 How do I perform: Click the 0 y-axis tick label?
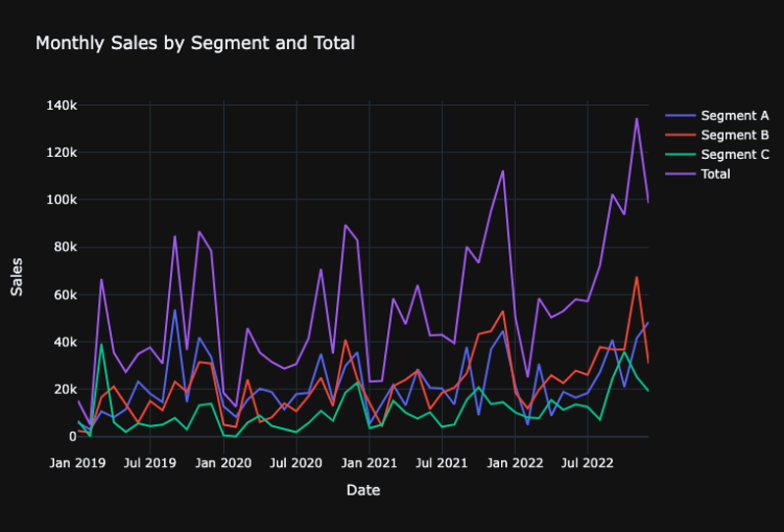[x=73, y=437]
